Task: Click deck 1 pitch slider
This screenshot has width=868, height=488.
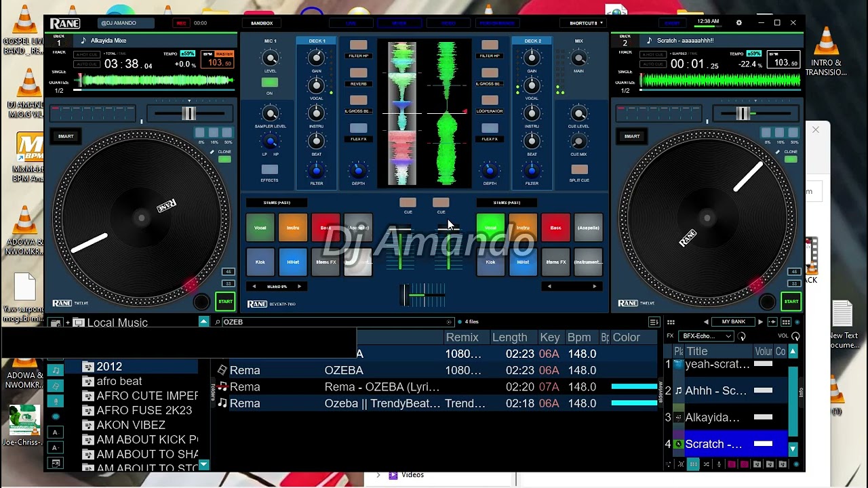Action: point(189,114)
